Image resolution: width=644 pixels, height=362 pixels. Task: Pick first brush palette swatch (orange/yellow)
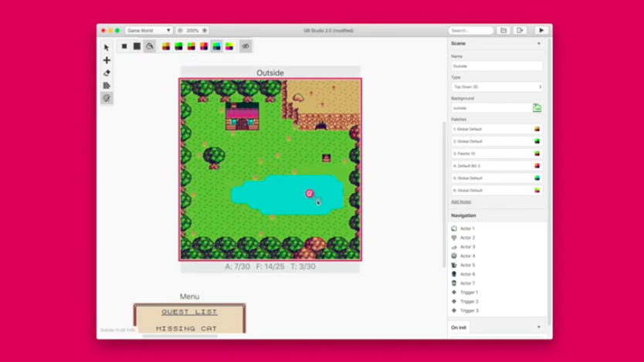(x=166, y=46)
